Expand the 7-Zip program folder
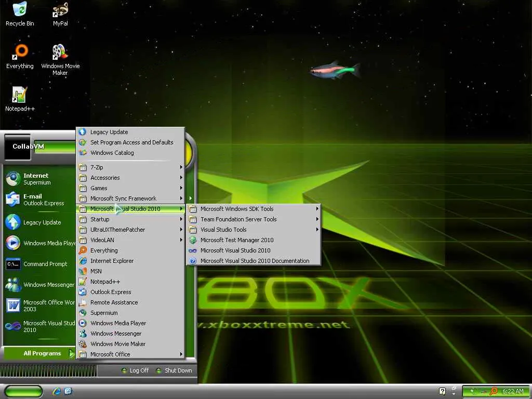This screenshot has width=532, height=399. click(130, 167)
